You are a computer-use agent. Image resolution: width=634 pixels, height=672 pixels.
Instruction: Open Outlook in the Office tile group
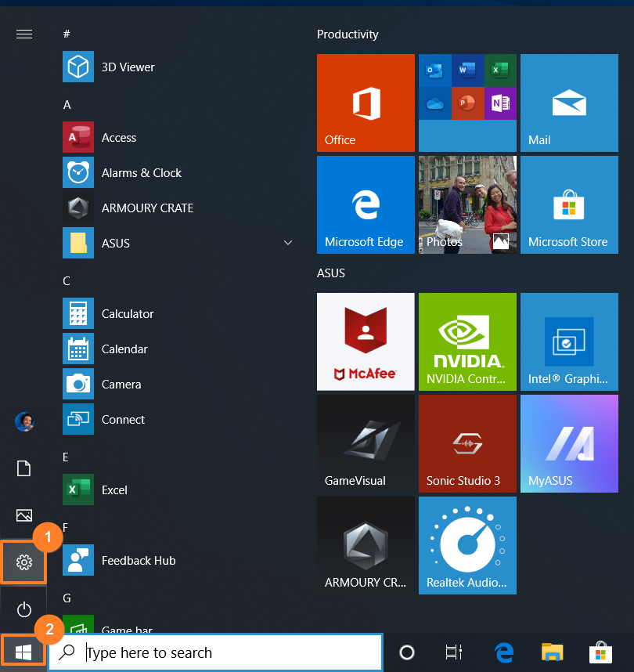[x=434, y=70]
